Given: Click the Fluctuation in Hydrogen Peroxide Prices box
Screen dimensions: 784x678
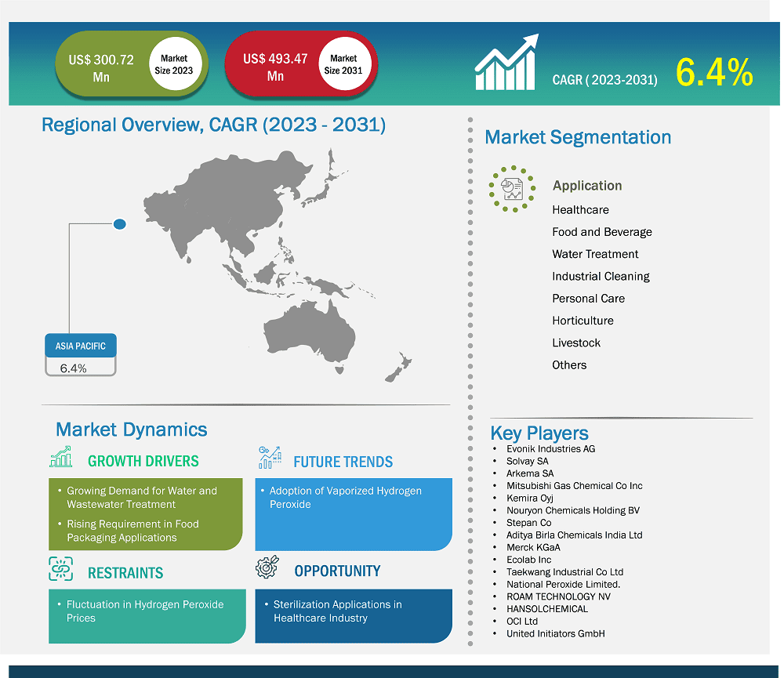Looking at the screenshot, I should tap(147, 616).
